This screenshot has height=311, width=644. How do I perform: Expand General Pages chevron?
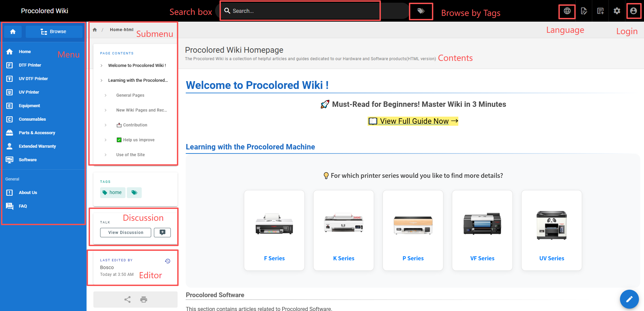pos(106,95)
